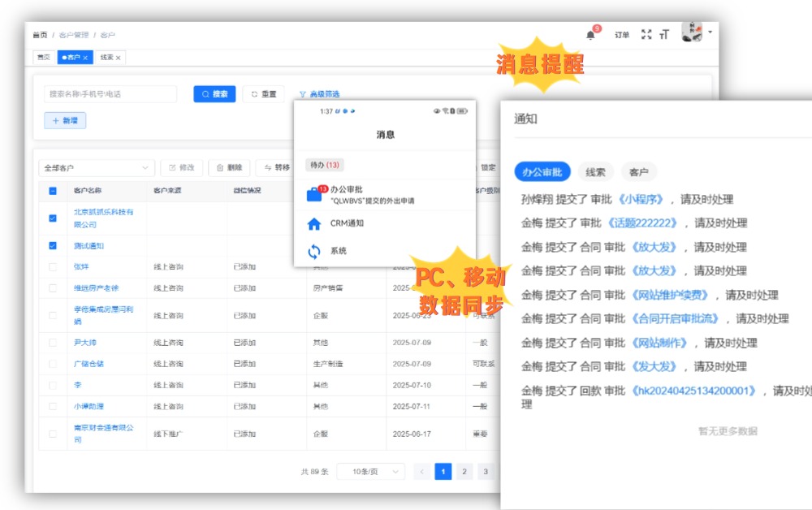
Task: Select the 客户 tab in notifications panel
Action: 639,172
